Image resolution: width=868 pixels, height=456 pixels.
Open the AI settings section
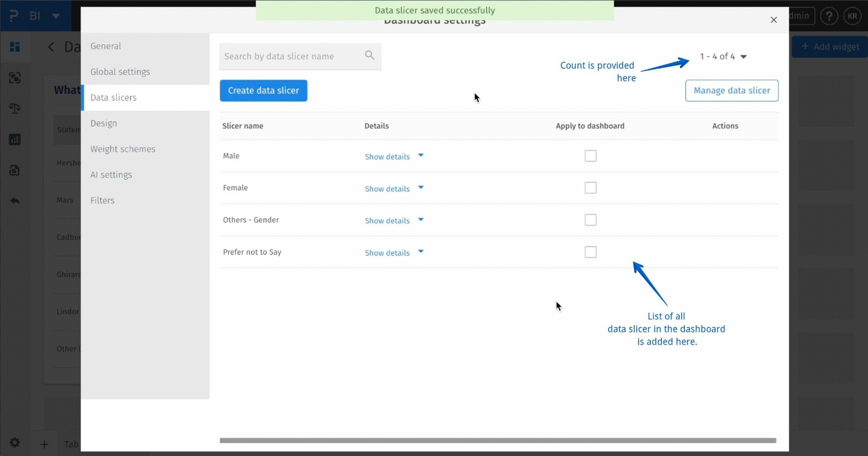[111, 174]
